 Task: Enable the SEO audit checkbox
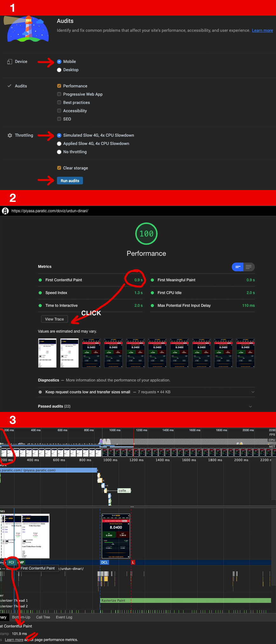click(59, 119)
